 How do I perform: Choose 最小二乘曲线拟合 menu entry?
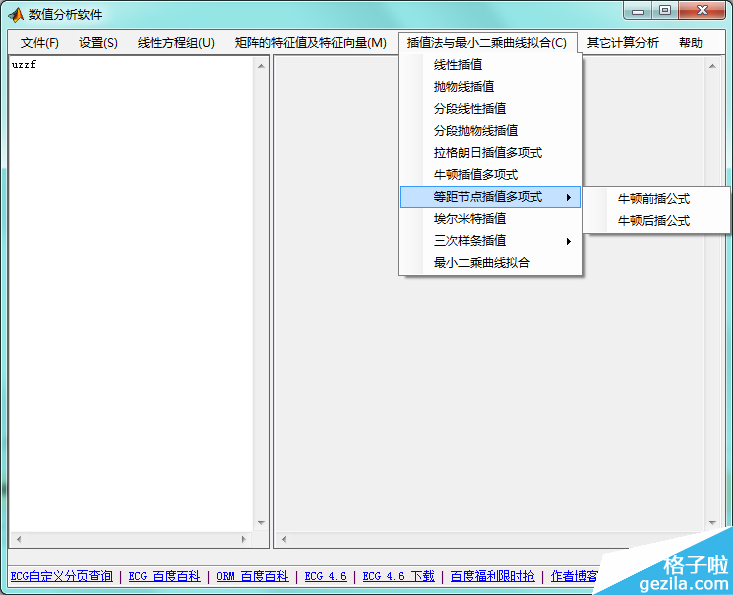(x=481, y=263)
